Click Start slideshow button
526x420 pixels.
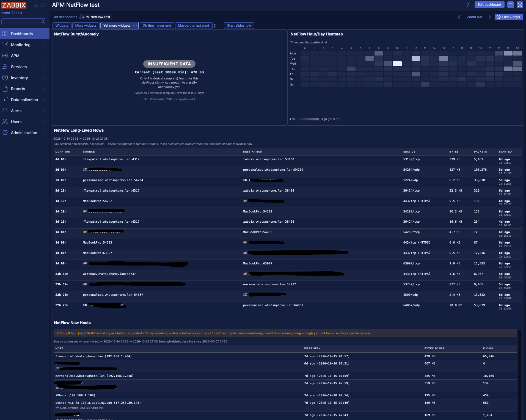coord(239,26)
